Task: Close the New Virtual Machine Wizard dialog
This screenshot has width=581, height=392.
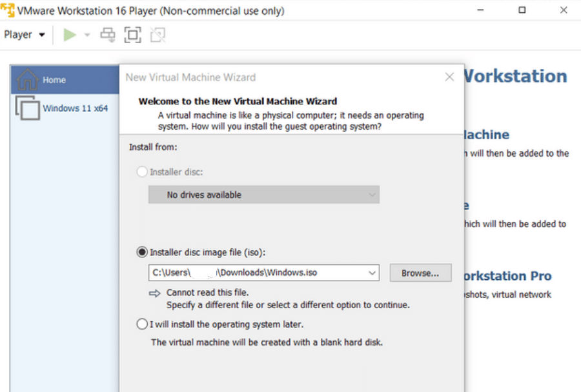Action: (x=449, y=77)
